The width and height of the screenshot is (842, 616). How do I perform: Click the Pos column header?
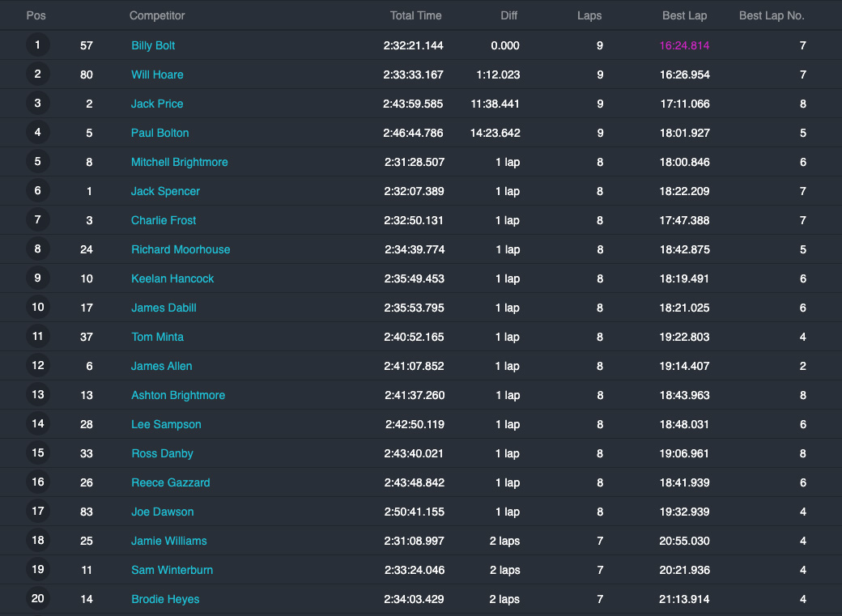click(x=36, y=15)
